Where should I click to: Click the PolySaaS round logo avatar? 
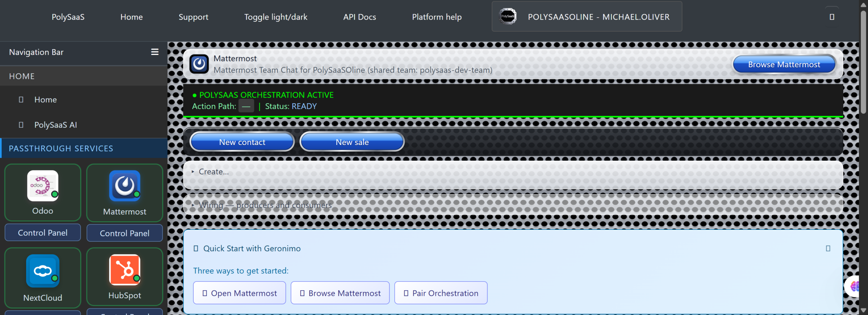click(x=508, y=16)
